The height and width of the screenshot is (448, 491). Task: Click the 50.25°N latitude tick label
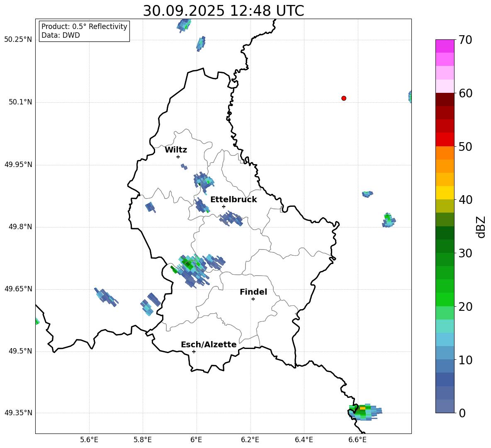tap(18, 40)
